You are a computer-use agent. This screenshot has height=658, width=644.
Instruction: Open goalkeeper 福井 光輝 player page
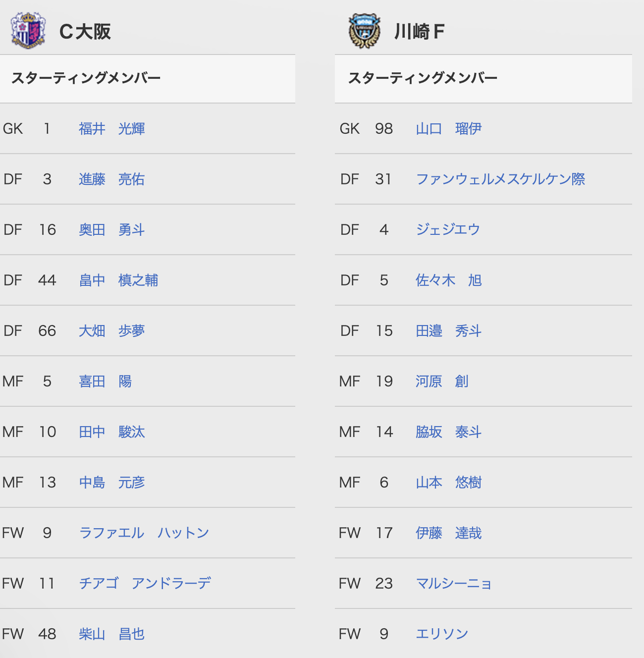112,129
